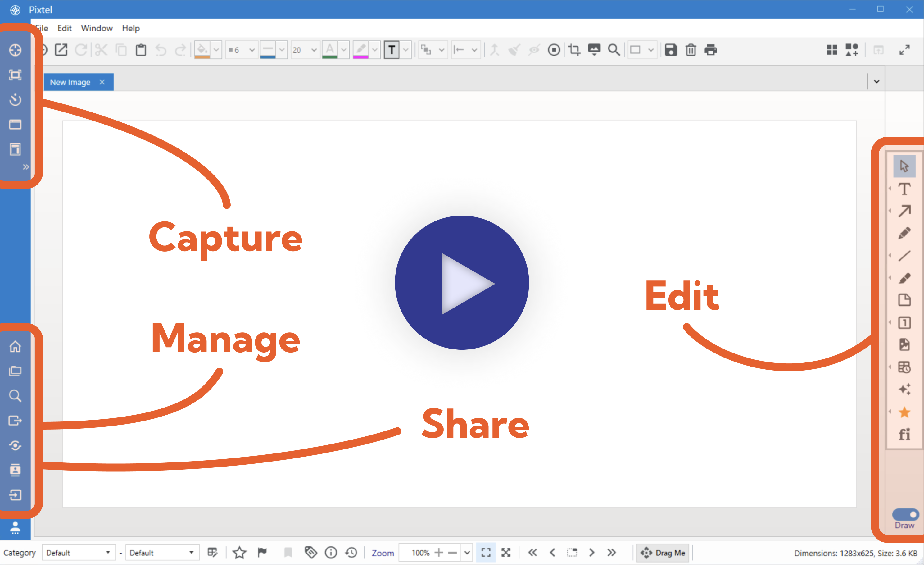
Task: Click the insert image file tool
Action: click(904, 345)
